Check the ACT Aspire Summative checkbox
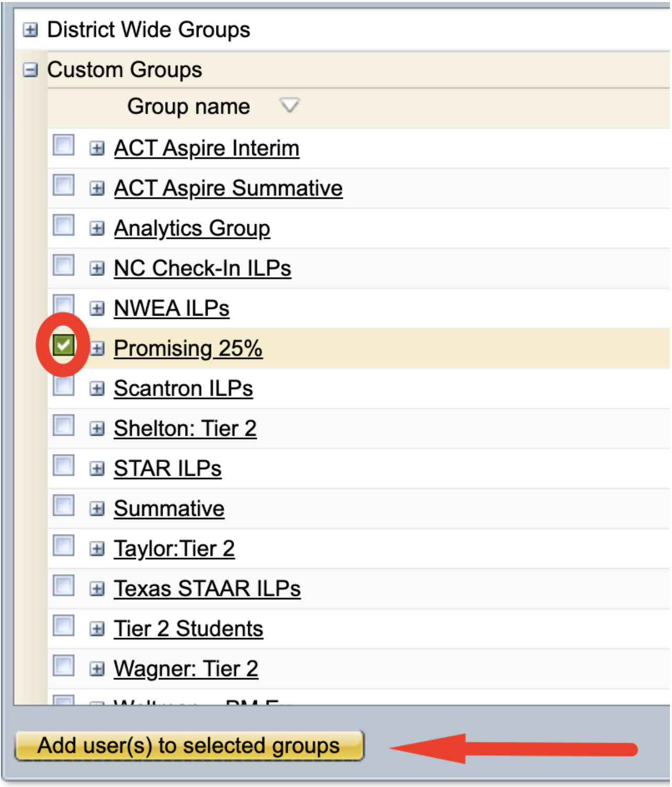 (x=64, y=185)
